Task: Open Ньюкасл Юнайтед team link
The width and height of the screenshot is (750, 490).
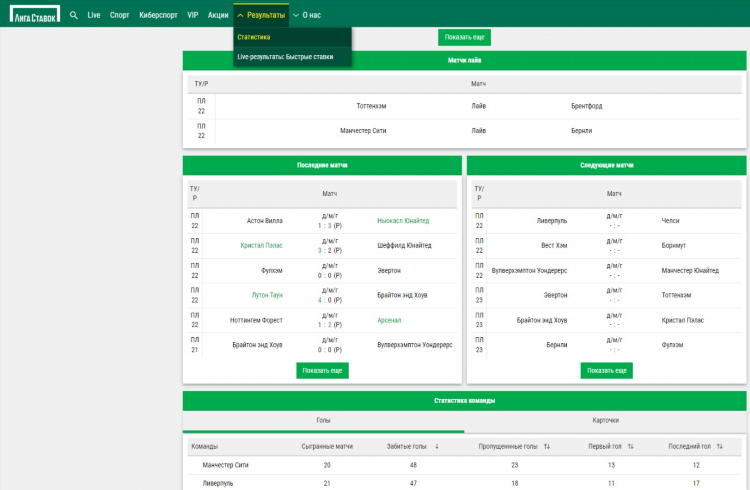Action: [403, 221]
